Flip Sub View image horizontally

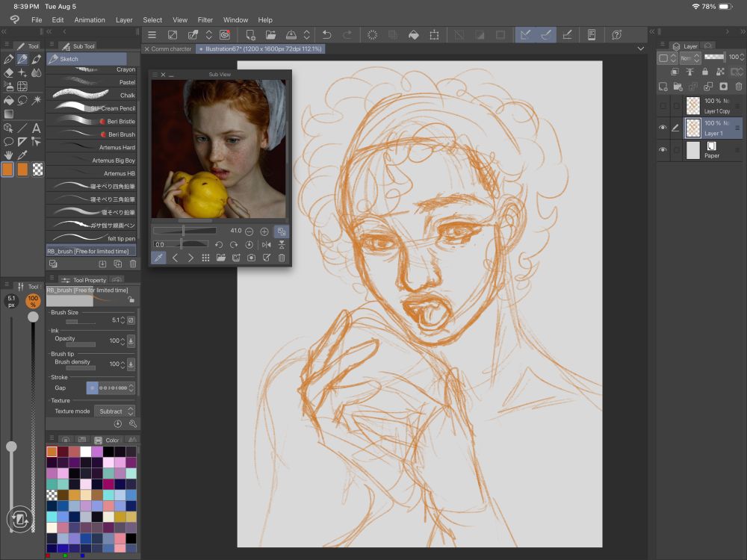267,245
